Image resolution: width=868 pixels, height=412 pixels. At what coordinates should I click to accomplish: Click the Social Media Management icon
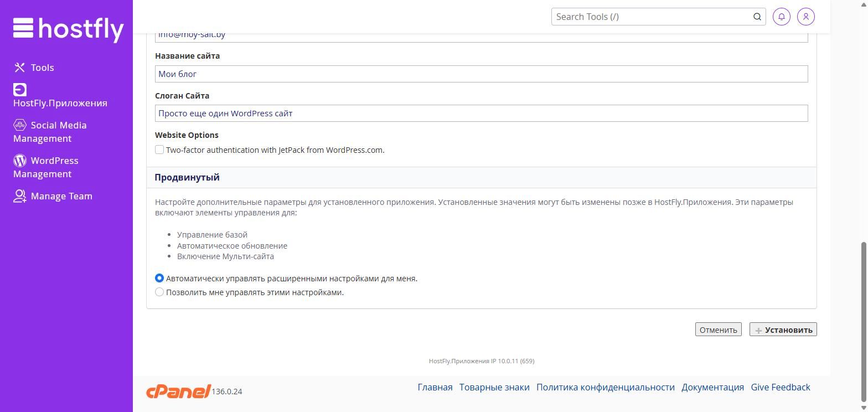click(20, 125)
